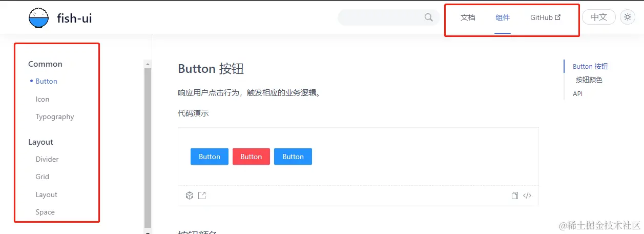The width and height of the screenshot is (644, 234).
Task: Click the Layout group heading
Action: coord(40,142)
